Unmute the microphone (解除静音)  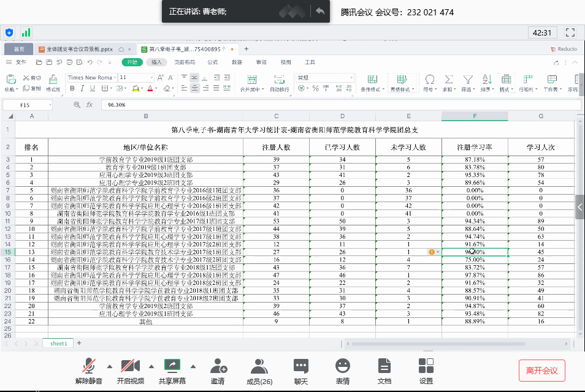(x=90, y=371)
